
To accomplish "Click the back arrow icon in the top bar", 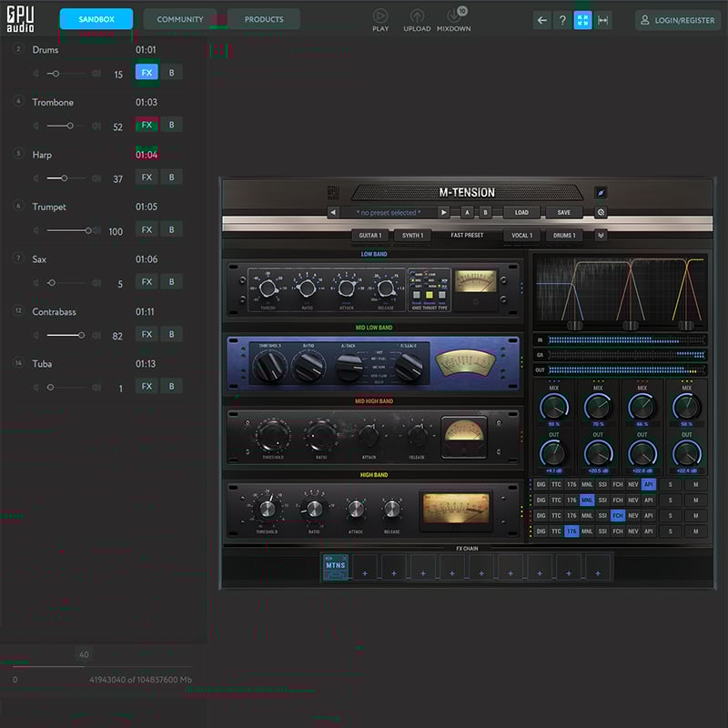I will point(542,20).
